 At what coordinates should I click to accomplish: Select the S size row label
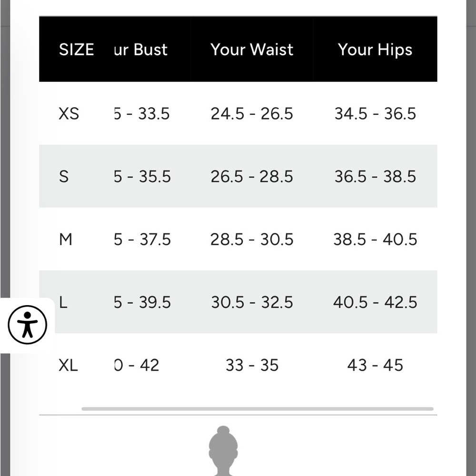click(x=64, y=177)
